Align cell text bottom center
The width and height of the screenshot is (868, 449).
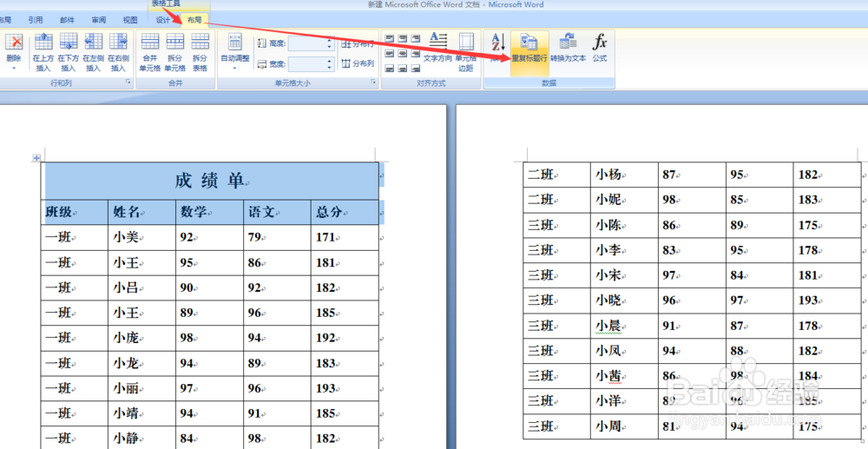coord(403,68)
